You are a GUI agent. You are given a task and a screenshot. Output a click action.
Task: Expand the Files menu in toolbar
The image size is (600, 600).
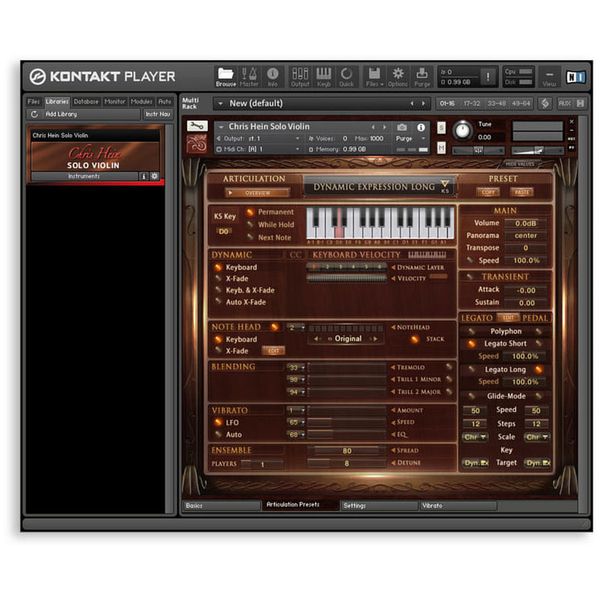[x=373, y=77]
